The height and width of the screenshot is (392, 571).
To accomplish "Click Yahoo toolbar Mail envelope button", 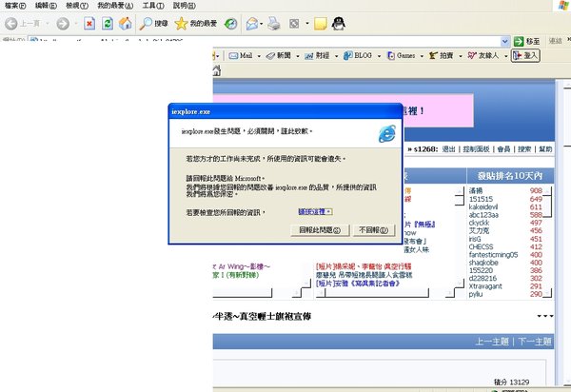I will [x=241, y=56].
